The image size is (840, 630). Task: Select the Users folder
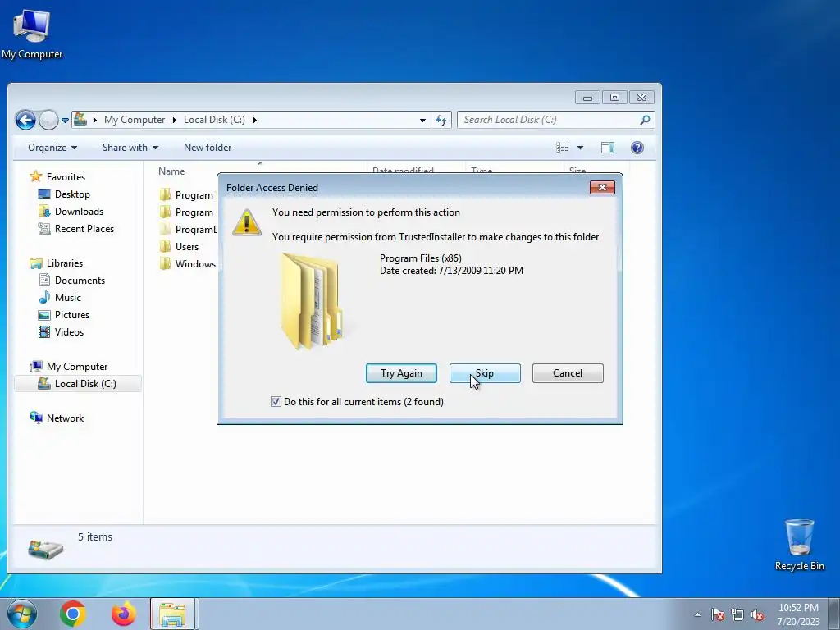coord(186,247)
